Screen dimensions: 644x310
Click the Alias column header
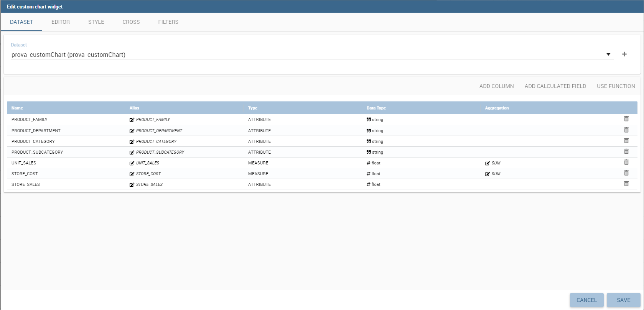pyautogui.click(x=134, y=108)
